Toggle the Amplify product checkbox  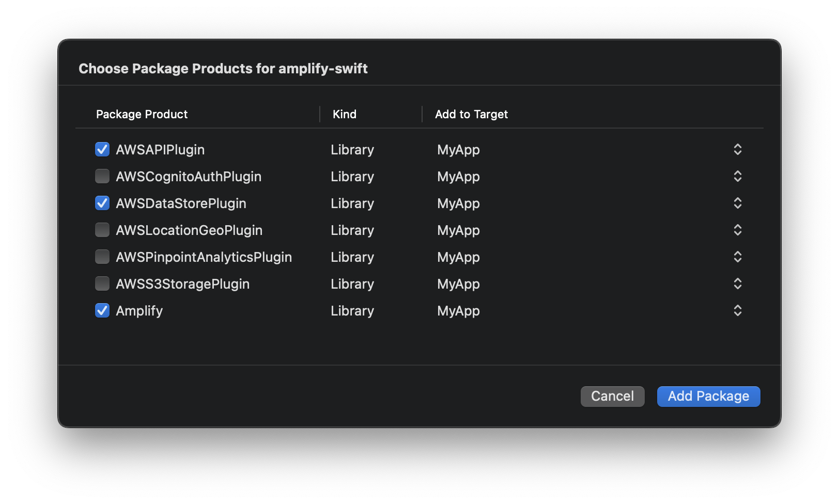[102, 310]
